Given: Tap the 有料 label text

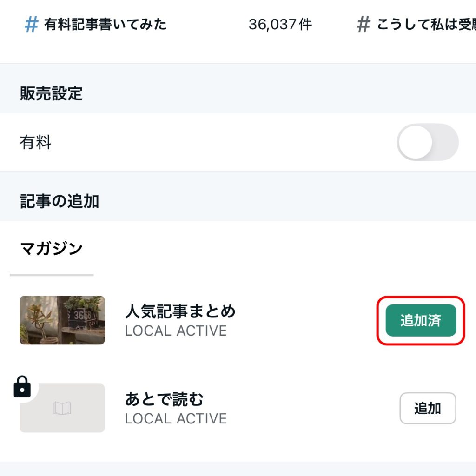Looking at the screenshot, I should tap(35, 142).
